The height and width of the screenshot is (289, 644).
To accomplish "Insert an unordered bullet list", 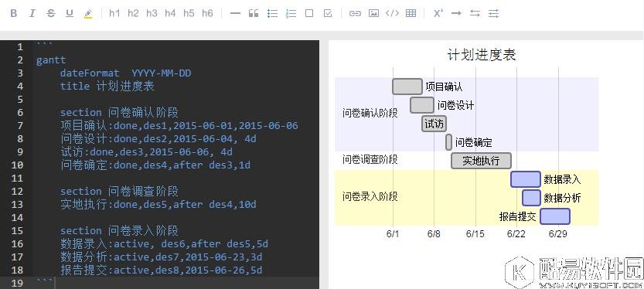I will pos(272,14).
